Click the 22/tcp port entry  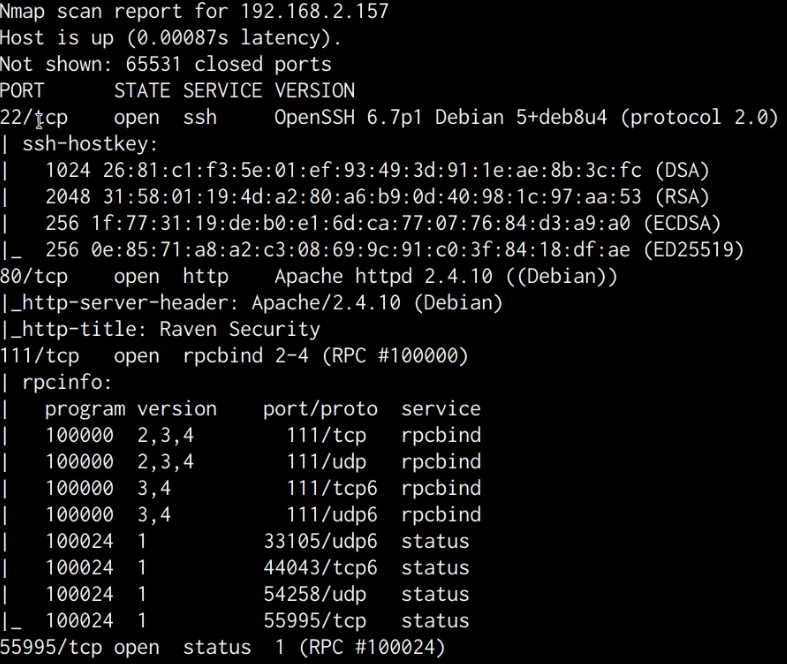tap(33, 117)
